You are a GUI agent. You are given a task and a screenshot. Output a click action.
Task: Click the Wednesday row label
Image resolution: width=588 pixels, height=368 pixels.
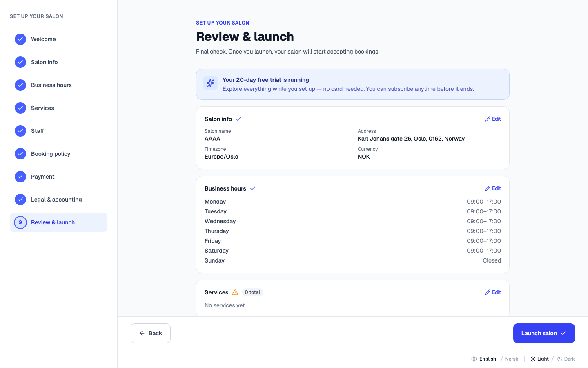pos(220,221)
